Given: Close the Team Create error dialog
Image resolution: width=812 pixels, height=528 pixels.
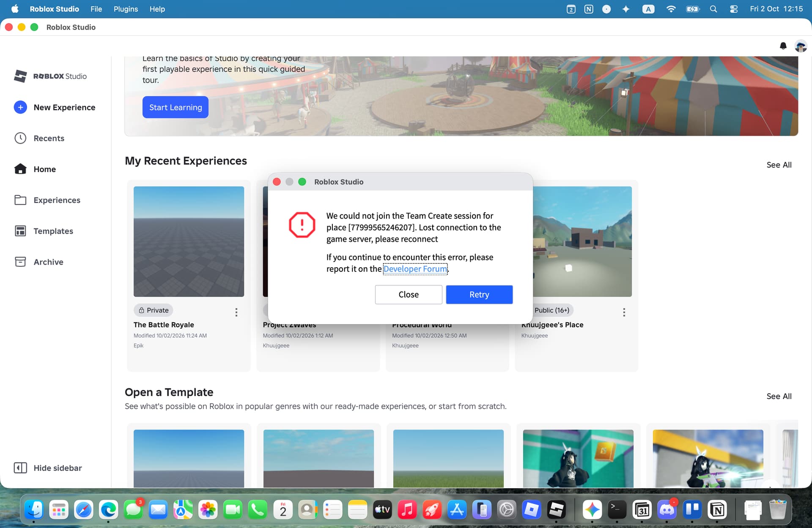Looking at the screenshot, I should point(409,294).
